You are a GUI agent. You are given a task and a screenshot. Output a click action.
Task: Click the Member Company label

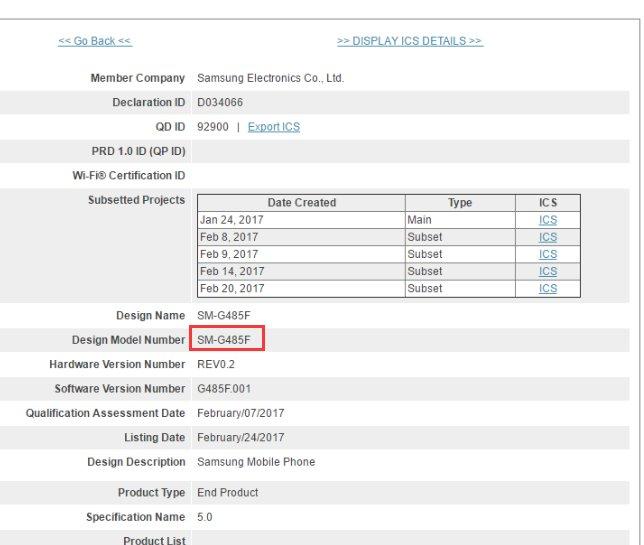click(x=138, y=78)
